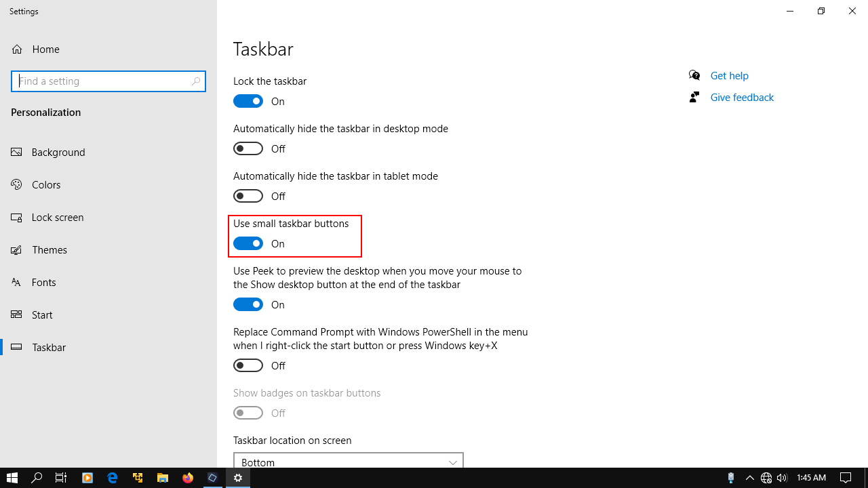Open Task View from the taskbar

[x=61, y=479]
